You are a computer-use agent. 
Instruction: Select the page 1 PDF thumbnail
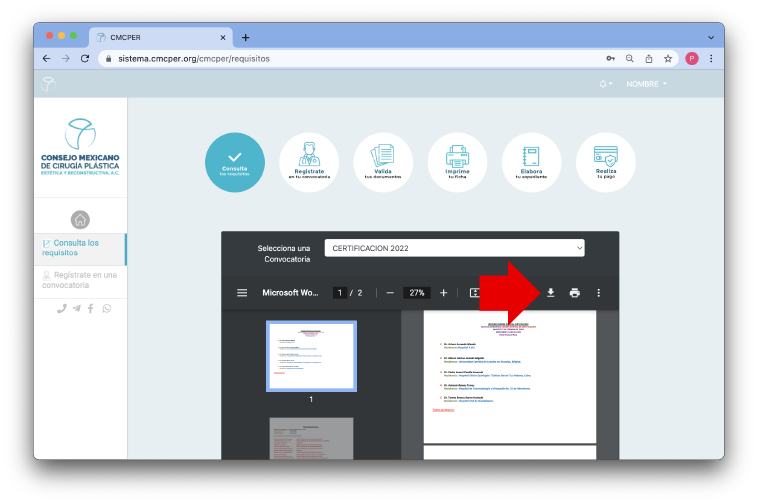click(310, 356)
